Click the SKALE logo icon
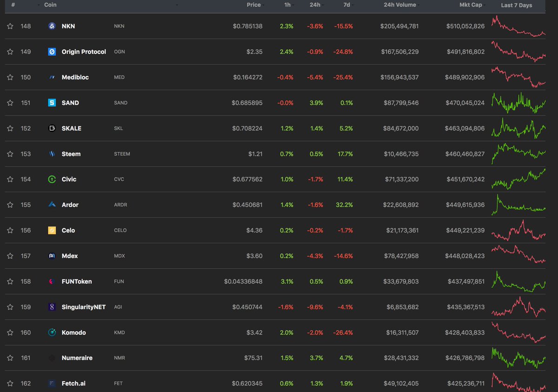The width and height of the screenshot is (558, 392). pyautogui.click(x=52, y=128)
